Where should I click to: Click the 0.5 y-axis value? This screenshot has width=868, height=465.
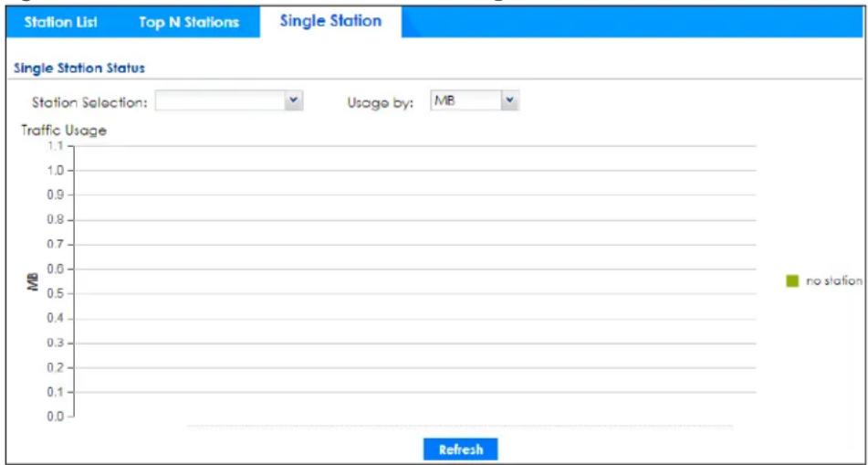tap(57, 294)
